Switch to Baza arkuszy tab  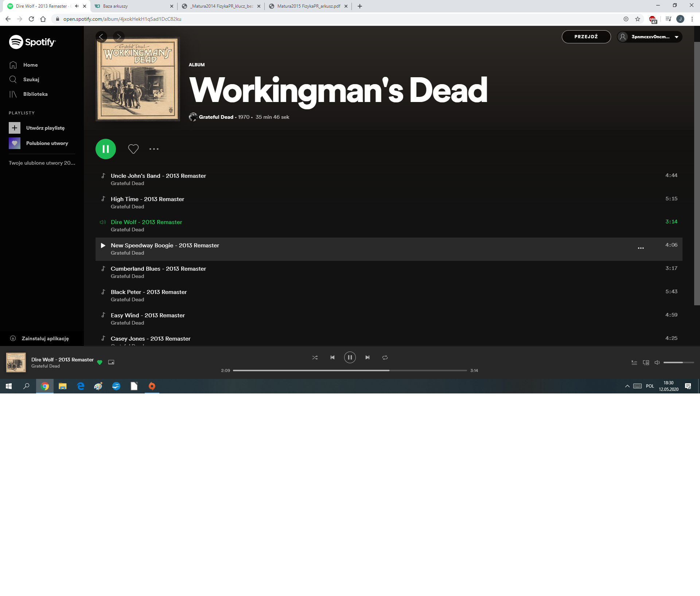point(134,6)
